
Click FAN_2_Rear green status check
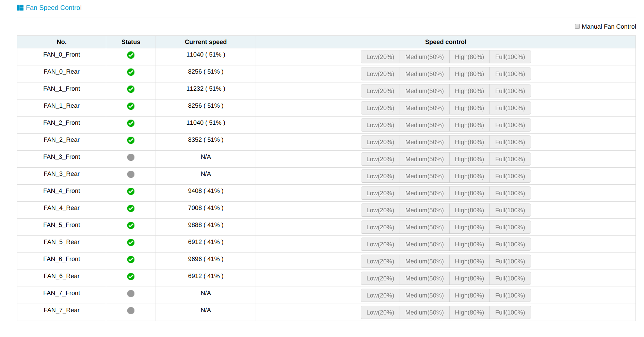(x=131, y=140)
